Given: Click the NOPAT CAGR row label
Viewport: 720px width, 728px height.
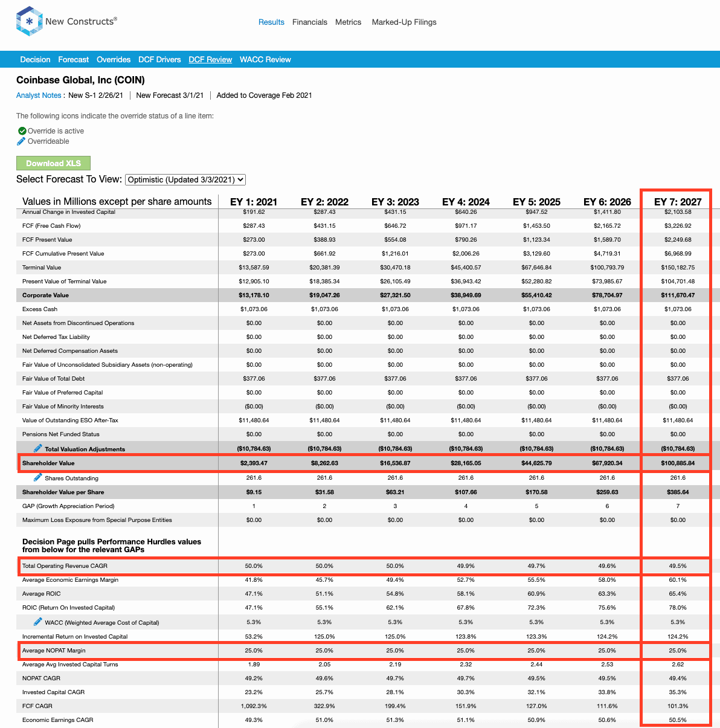Looking at the screenshot, I should (42, 678).
